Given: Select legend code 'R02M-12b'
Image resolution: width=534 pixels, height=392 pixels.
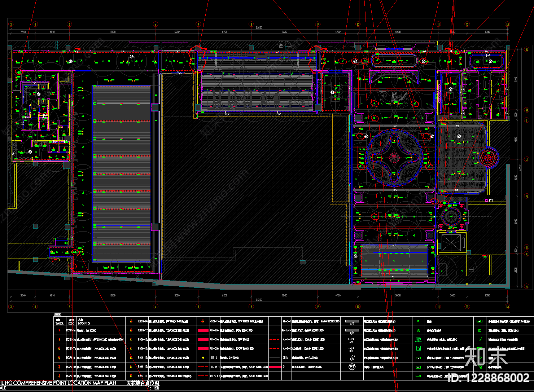Looking at the screenshot, I should (143, 349).
